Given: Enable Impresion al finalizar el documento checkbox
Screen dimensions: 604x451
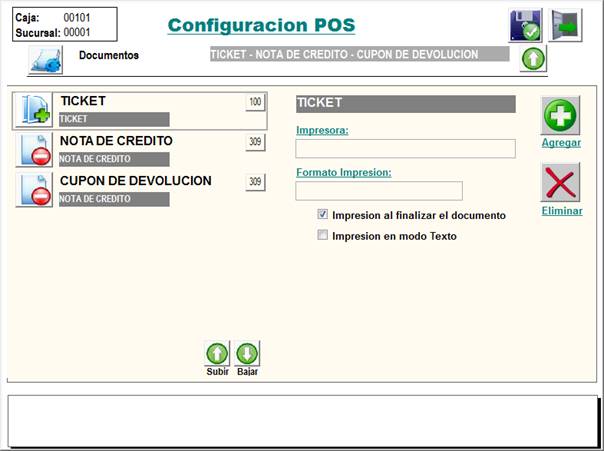Looking at the screenshot, I should (322, 214).
